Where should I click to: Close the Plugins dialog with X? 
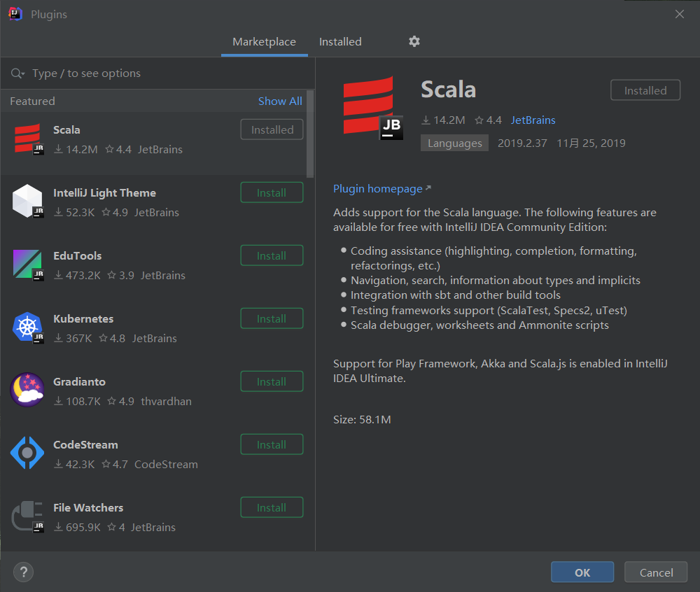click(x=680, y=14)
